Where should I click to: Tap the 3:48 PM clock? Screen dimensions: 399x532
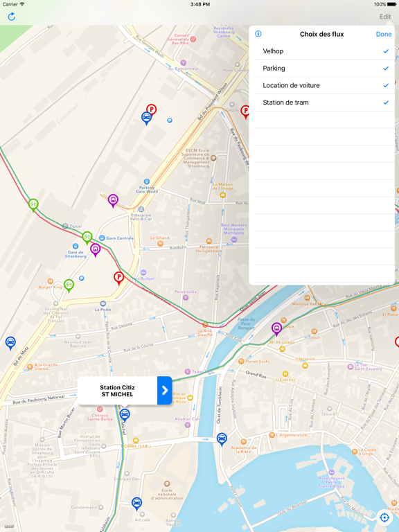(x=199, y=4)
